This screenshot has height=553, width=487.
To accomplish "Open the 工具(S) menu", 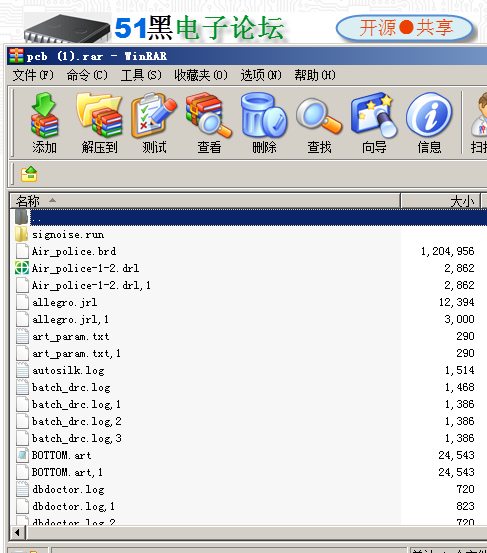I will point(141,75).
